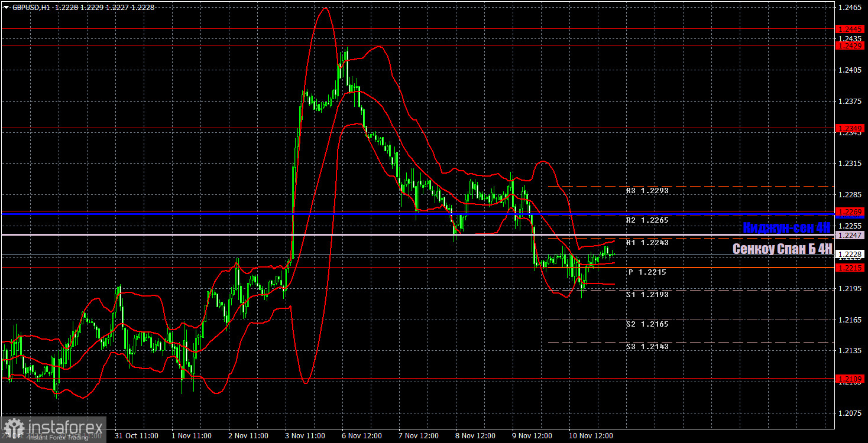Click the 1.2465 price scale value
Screen dimensions: 868x443
click(x=850, y=8)
